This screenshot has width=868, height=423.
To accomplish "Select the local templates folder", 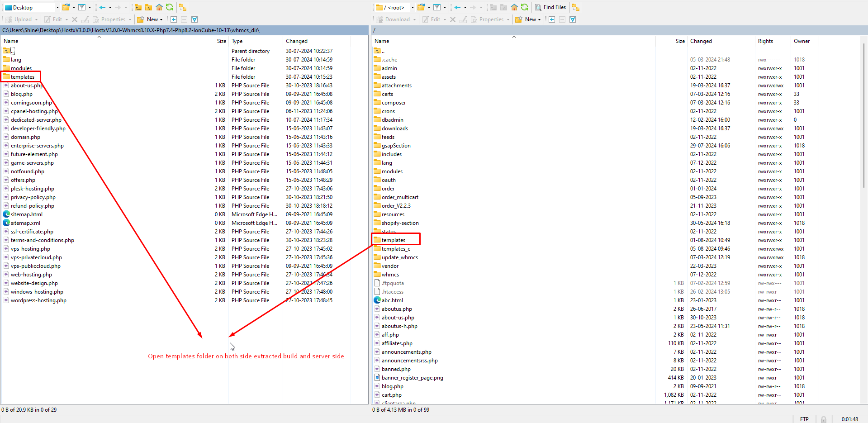I will pos(22,77).
